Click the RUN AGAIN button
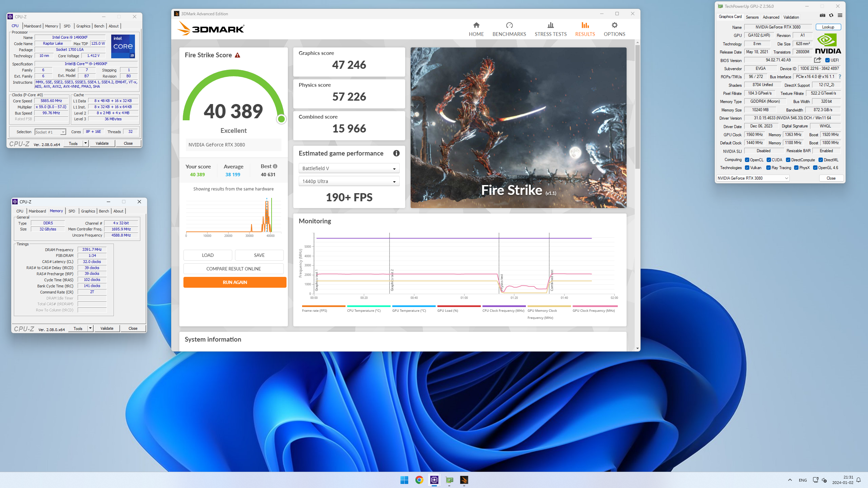Viewport: 868px width, 488px height. tap(235, 282)
